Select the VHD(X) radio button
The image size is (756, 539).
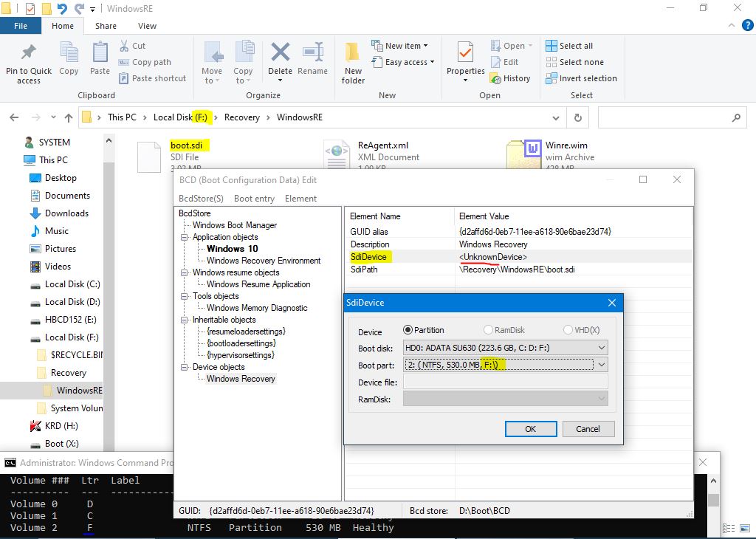pyautogui.click(x=568, y=330)
